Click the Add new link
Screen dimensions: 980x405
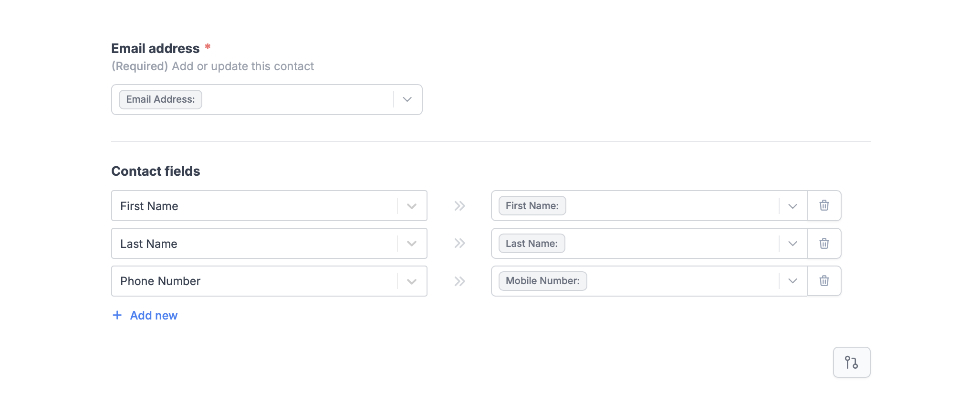(x=153, y=315)
